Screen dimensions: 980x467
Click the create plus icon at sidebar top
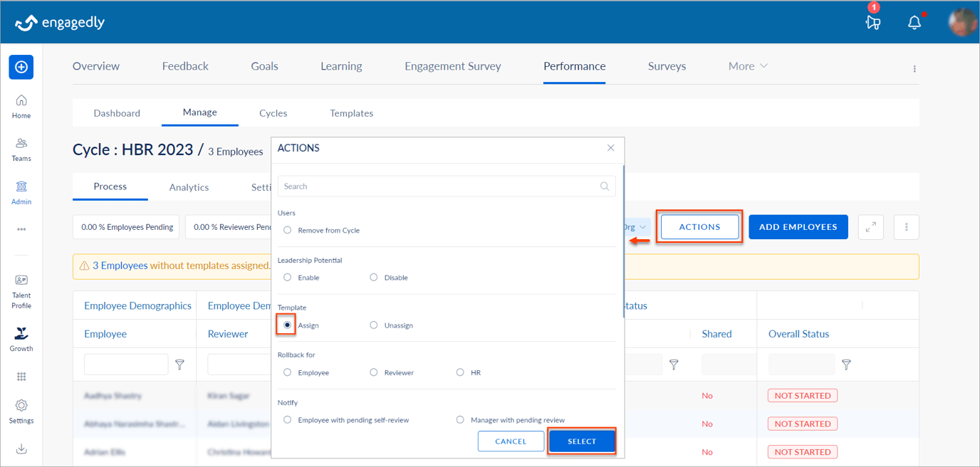(x=21, y=67)
